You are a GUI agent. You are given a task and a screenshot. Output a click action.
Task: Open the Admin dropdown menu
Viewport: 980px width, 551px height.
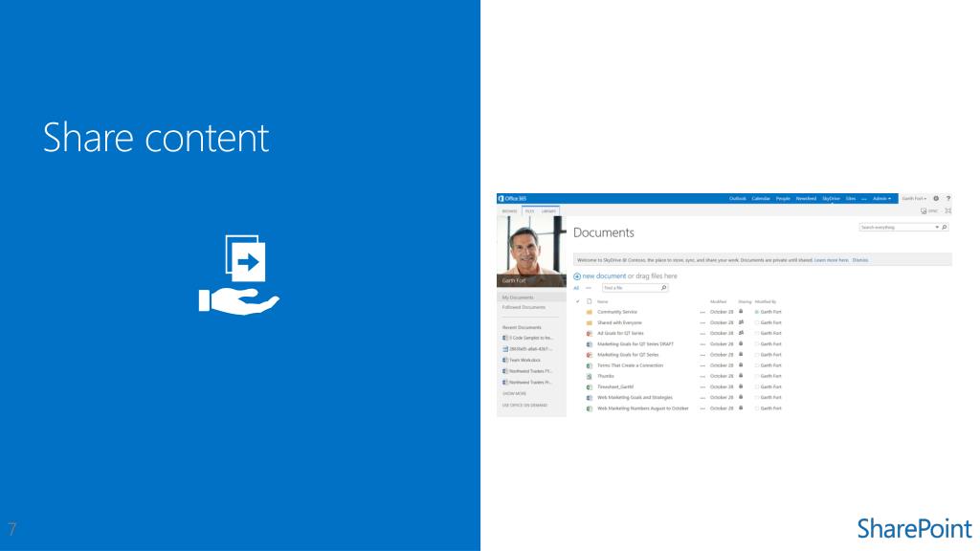coord(881,199)
